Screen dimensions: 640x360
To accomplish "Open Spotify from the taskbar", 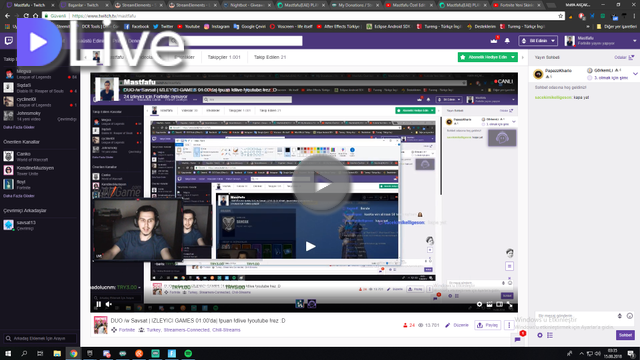I will 188,353.
